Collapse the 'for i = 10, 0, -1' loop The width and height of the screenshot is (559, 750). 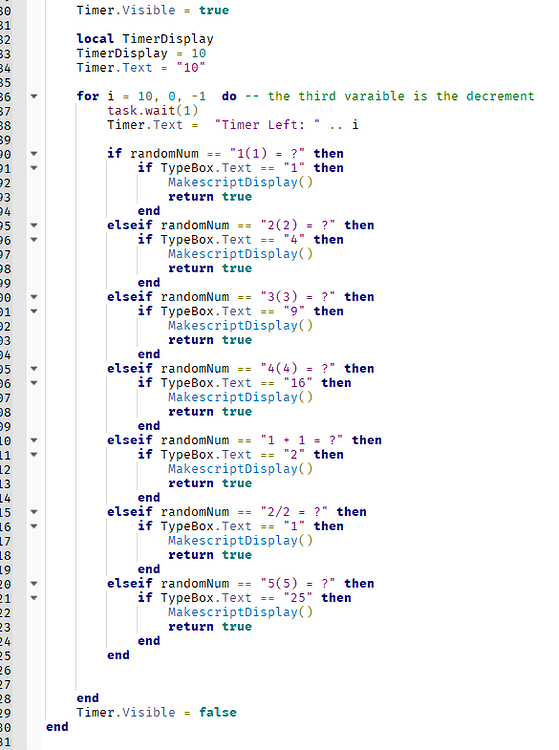[34, 96]
